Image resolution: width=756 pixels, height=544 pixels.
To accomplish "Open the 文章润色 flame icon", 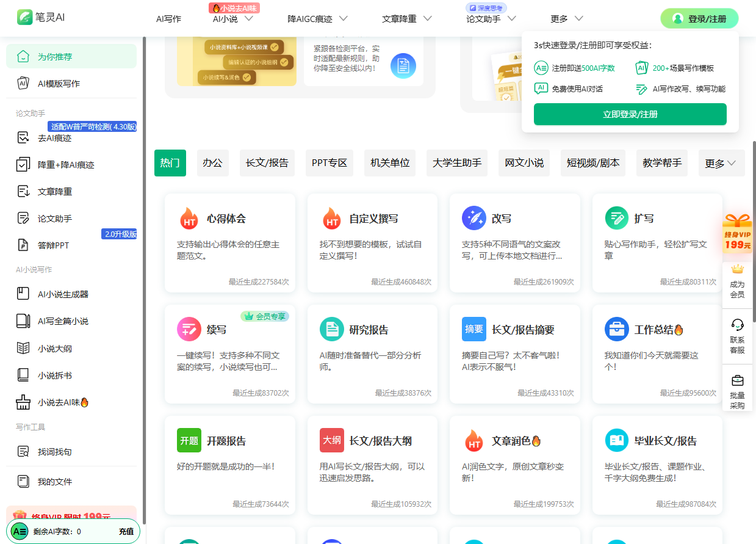I will (x=473, y=441).
